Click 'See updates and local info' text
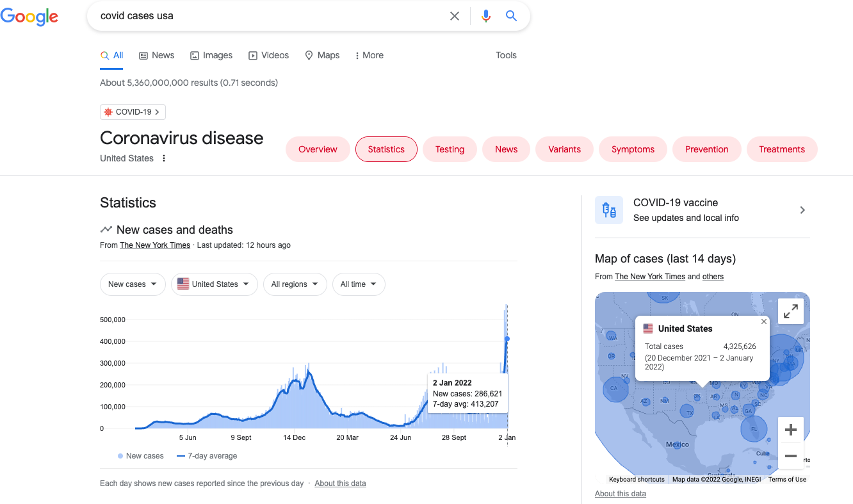 (686, 218)
